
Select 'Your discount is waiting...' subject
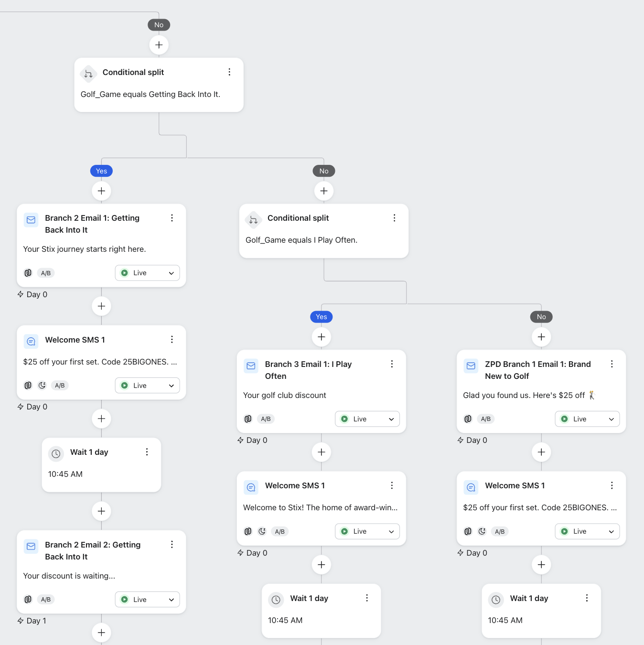tap(69, 576)
